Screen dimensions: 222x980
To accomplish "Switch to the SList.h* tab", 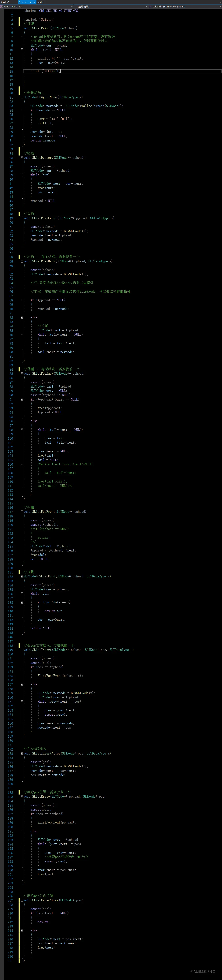I will tap(5, 2).
